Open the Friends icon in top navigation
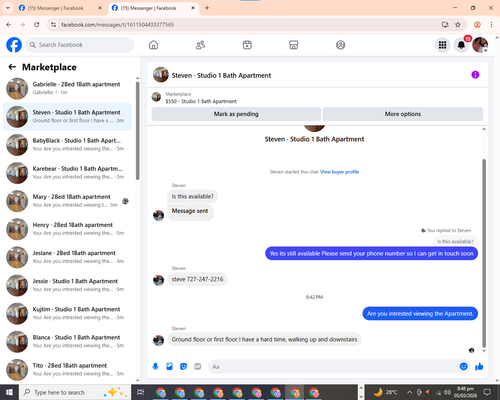This screenshot has width=500, height=400. (x=200, y=45)
